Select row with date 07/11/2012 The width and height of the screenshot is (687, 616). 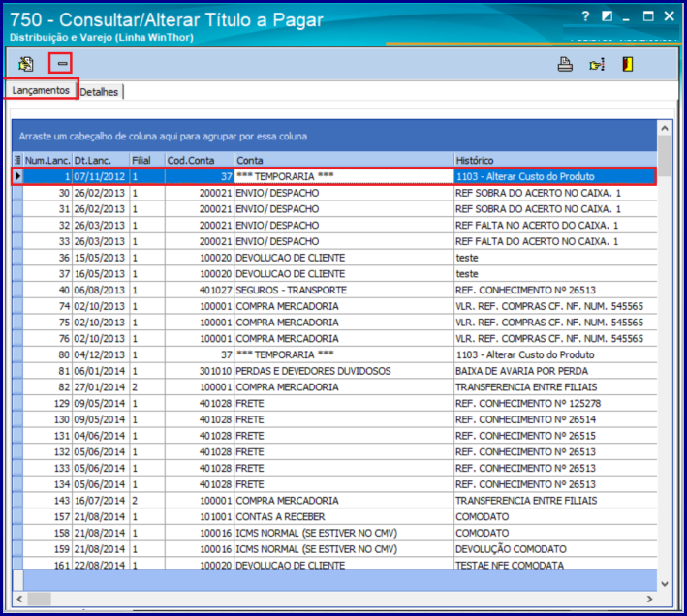[334, 176]
